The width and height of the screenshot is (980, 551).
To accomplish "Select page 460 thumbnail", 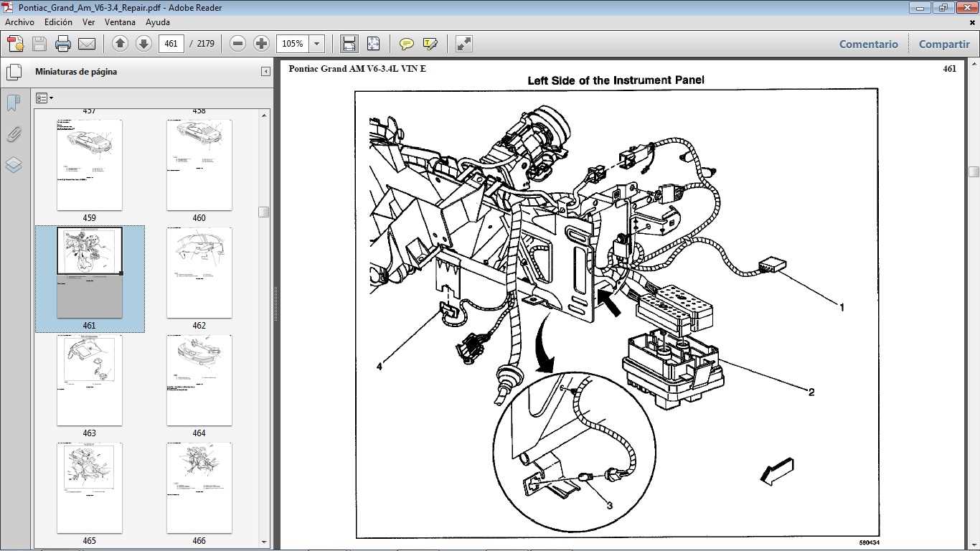I will pyautogui.click(x=199, y=165).
